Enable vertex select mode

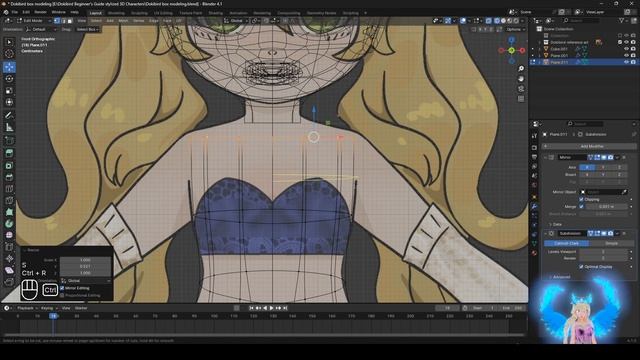click(x=57, y=20)
